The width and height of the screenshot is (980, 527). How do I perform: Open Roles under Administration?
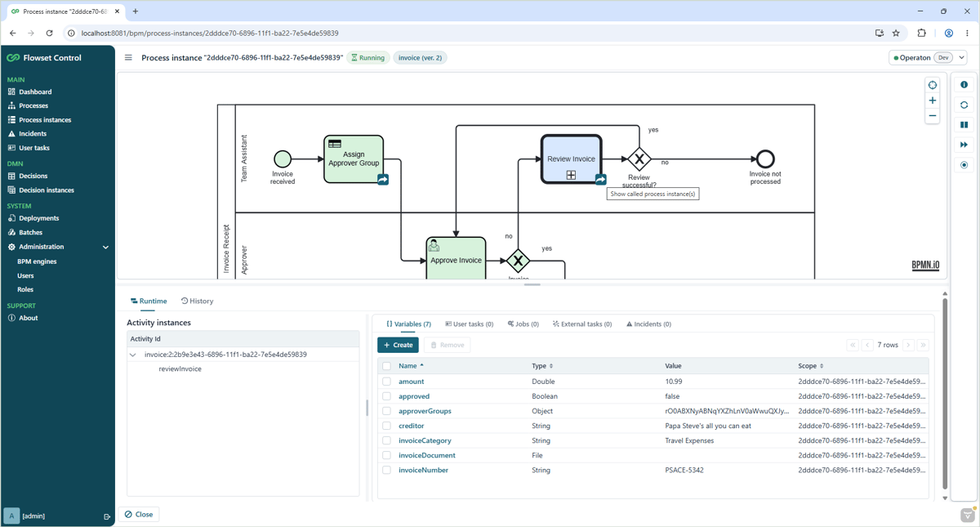25,289
